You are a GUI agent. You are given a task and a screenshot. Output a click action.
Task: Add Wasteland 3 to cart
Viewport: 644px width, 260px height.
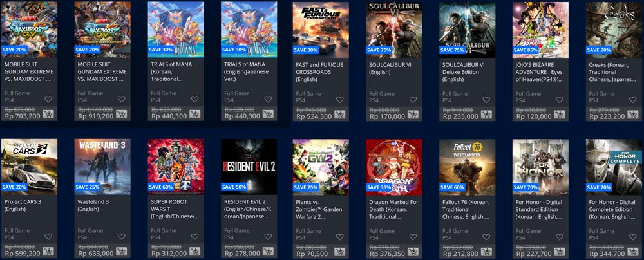click(x=121, y=252)
